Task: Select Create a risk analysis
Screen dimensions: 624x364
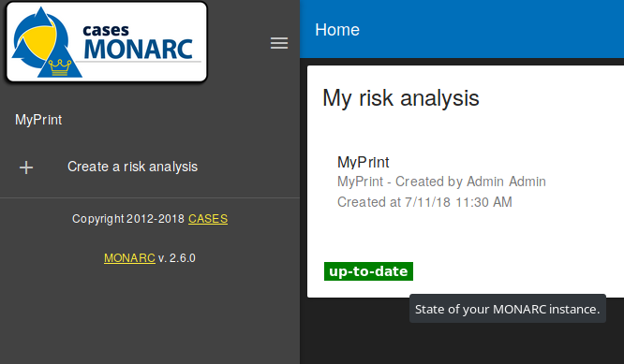Action: pos(132,167)
